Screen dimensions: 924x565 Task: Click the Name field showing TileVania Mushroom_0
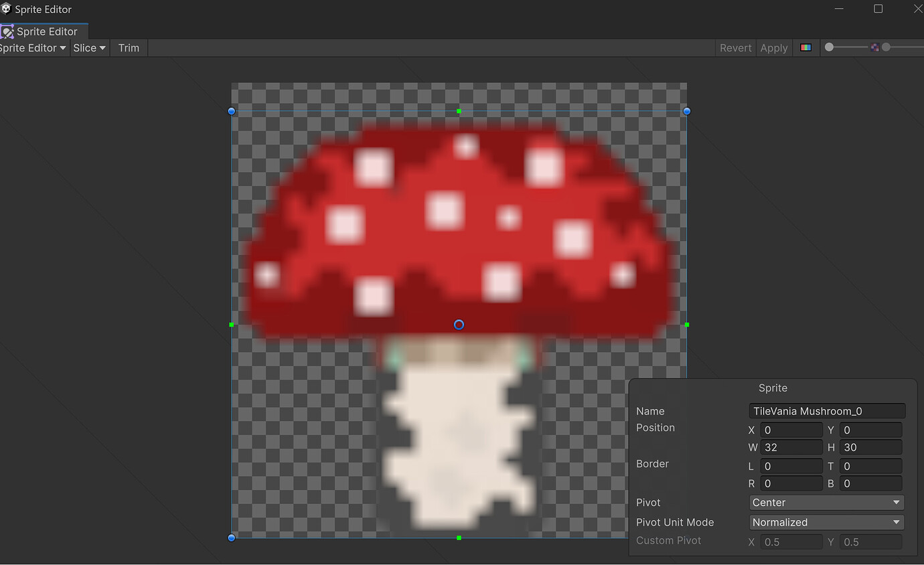827,410
